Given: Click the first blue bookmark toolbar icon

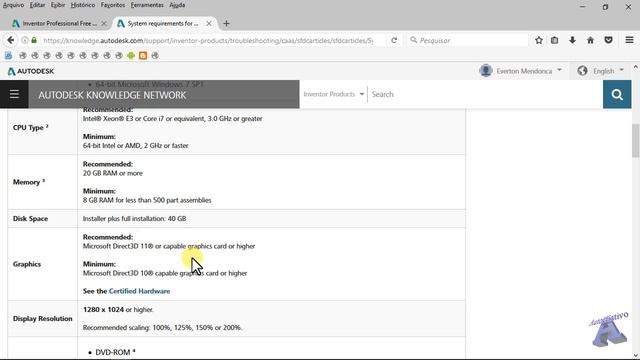Looking at the screenshot, I should pos(9,56).
